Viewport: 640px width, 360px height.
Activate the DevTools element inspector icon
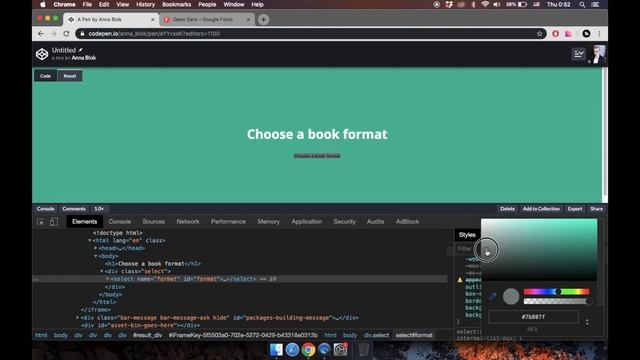click(40, 222)
